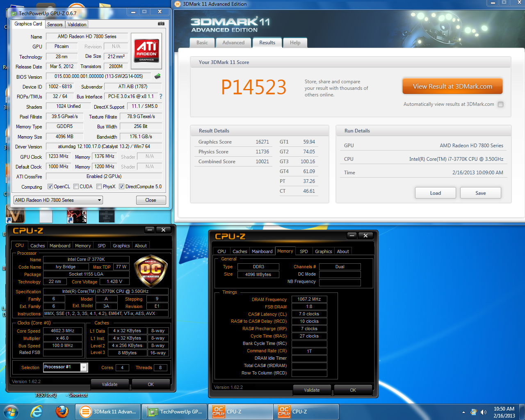This screenshot has height=420, width=525.
Task: Open the desktop shortcut with red figure icon
Action: click(77, 217)
